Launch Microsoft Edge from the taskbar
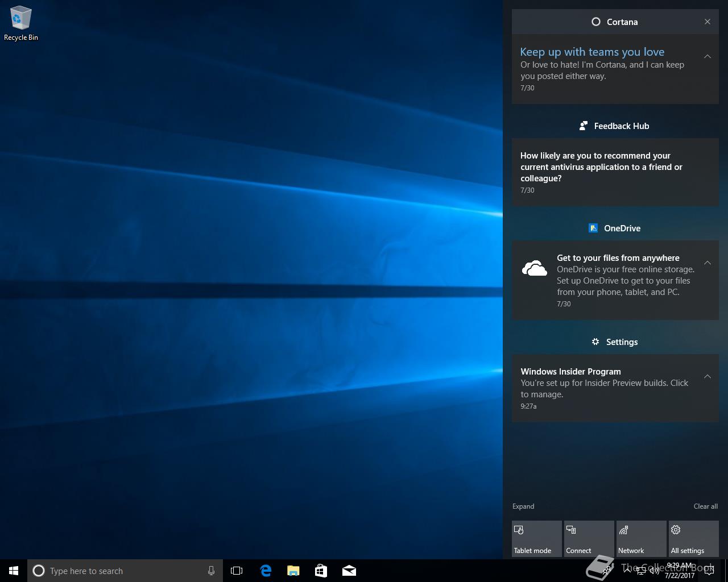The width and height of the screenshot is (728, 582). point(266,571)
